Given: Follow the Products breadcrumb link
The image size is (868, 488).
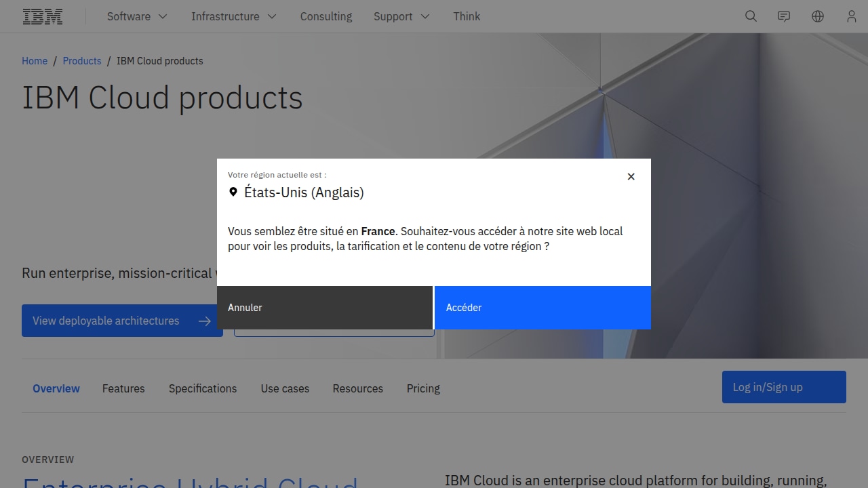Looking at the screenshot, I should pyautogui.click(x=82, y=61).
